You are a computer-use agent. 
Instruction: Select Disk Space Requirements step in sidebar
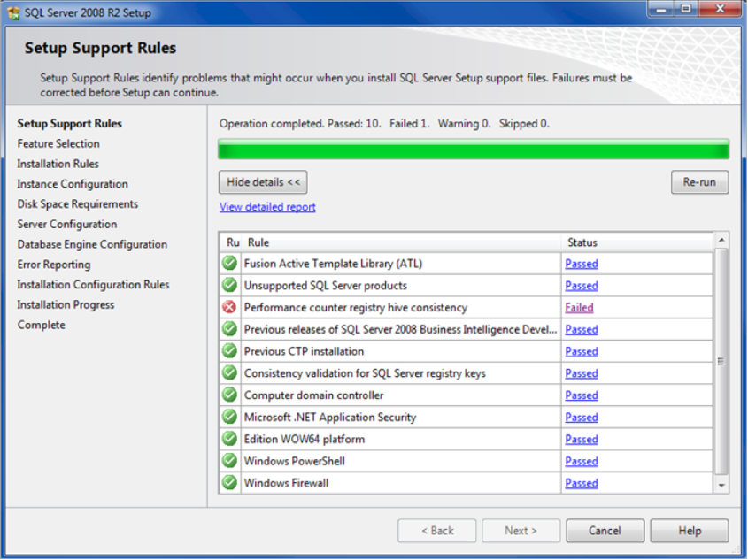(x=78, y=204)
